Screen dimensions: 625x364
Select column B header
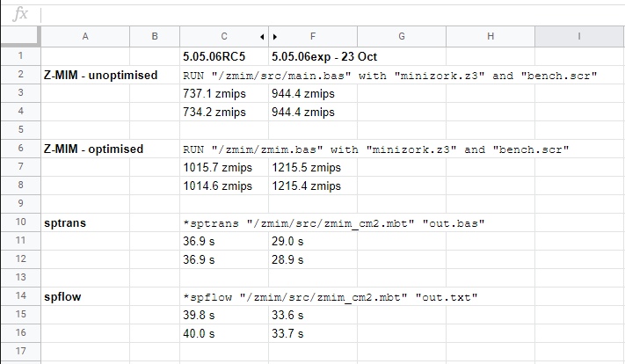point(155,37)
